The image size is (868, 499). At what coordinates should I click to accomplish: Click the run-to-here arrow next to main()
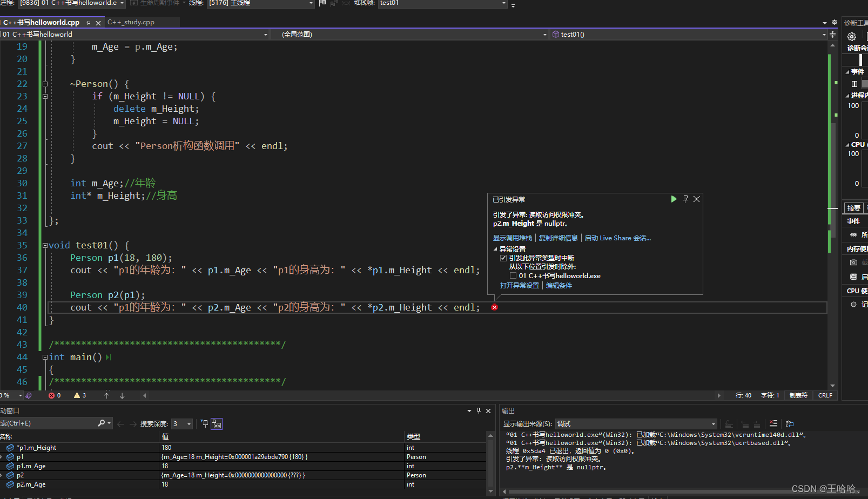(x=109, y=357)
